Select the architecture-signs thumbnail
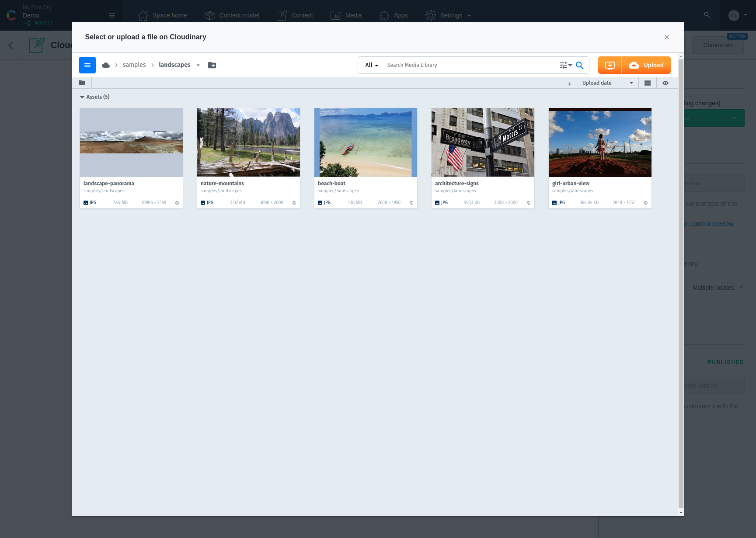 (x=483, y=142)
